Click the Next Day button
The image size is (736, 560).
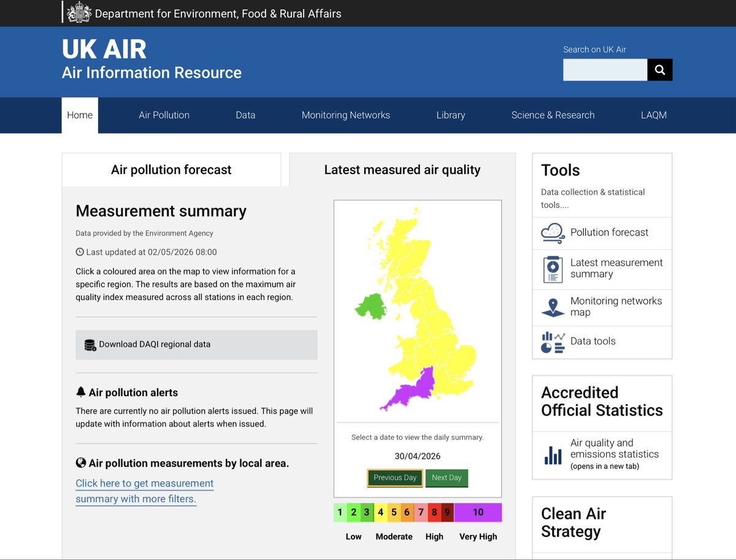[x=447, y=478]
